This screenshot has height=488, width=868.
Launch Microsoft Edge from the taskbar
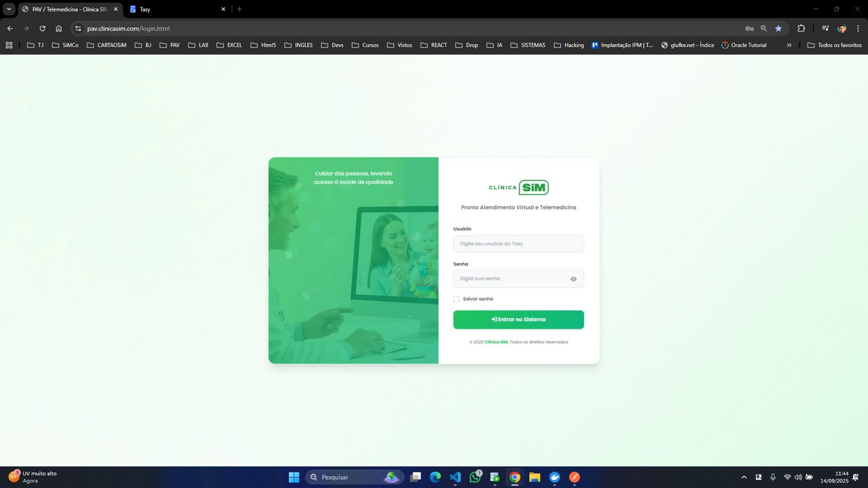(x=435, y=477)
